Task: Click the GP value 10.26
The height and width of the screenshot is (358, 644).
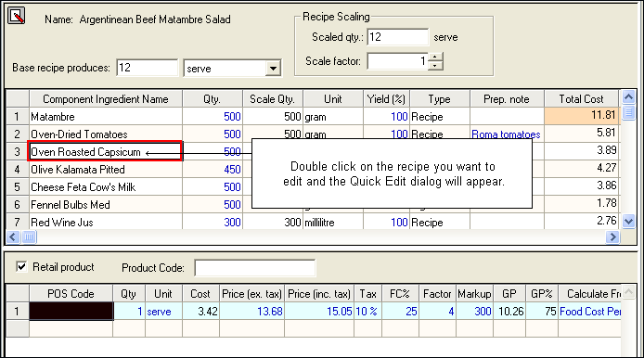Action: 509,312
